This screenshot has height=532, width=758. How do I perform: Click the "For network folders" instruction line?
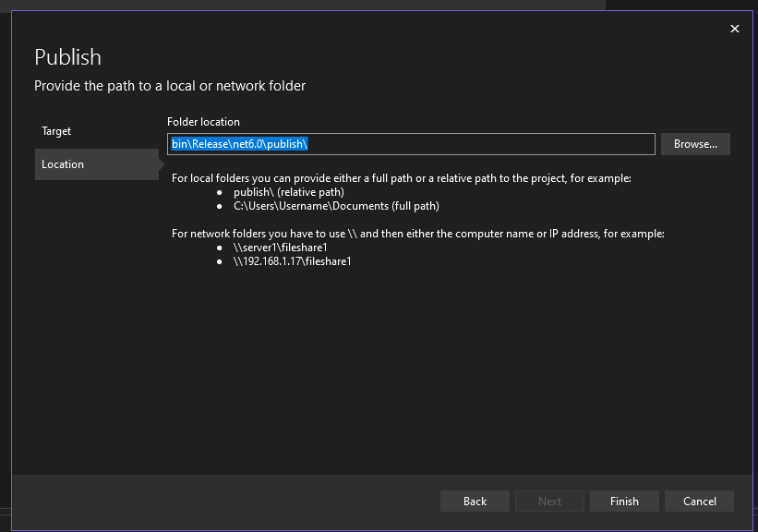tap(417, 234)
